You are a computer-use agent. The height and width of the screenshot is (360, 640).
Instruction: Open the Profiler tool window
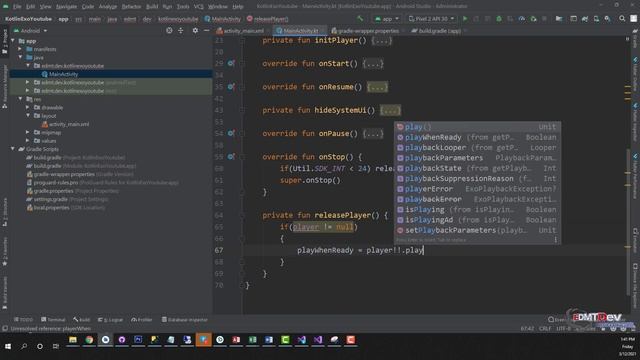(x=142, y=320)
